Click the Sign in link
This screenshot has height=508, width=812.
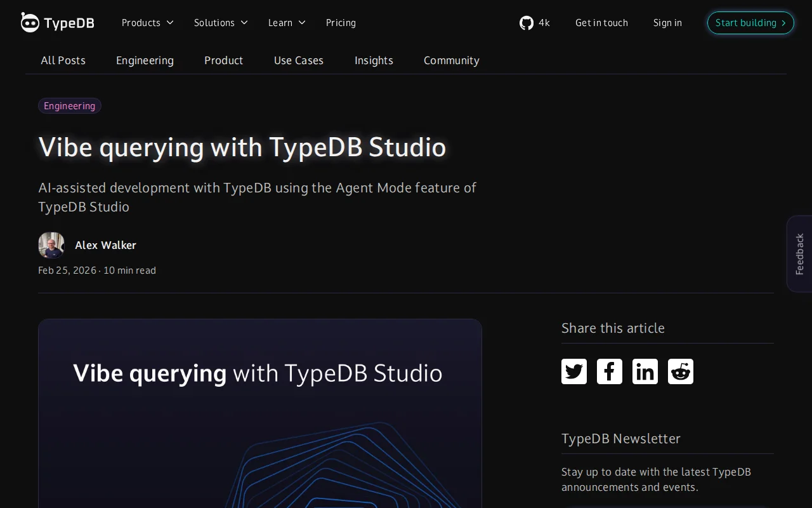coord(667,23)
